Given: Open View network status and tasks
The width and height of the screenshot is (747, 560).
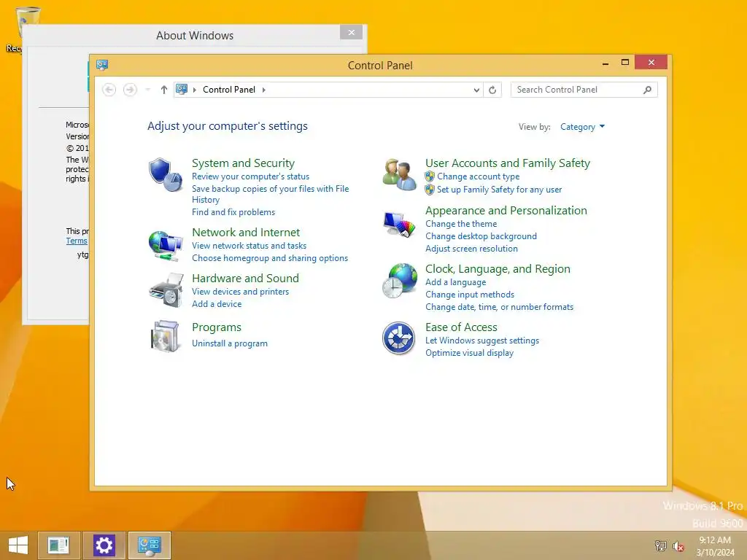Looking at the screenshot, I should click(x=249, y=246).
